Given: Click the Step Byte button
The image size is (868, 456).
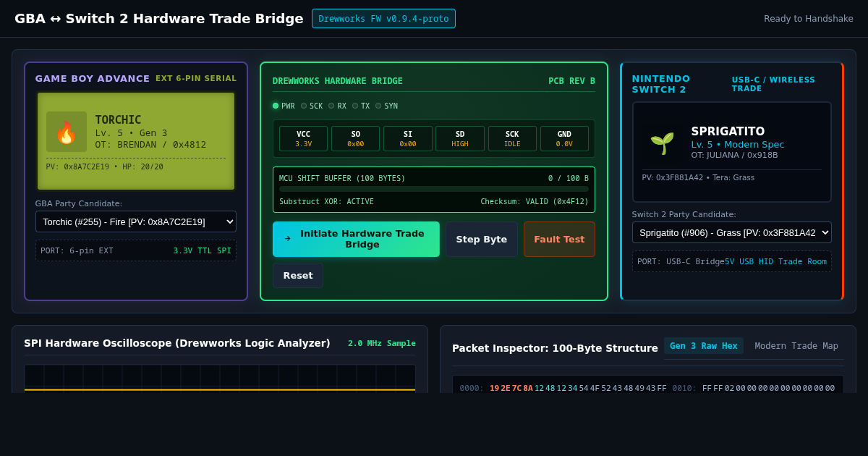Looking at the screenshot, I should (482, 239).
